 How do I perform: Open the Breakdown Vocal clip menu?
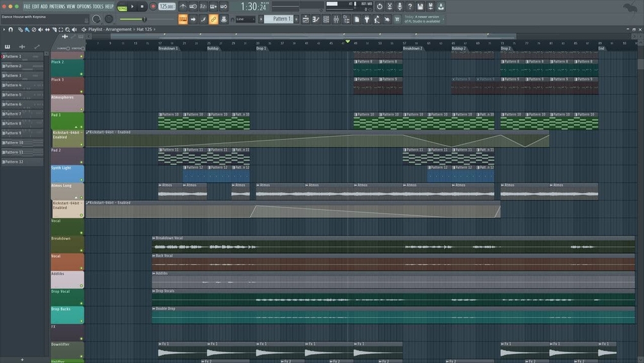click(x=154, y=238)
